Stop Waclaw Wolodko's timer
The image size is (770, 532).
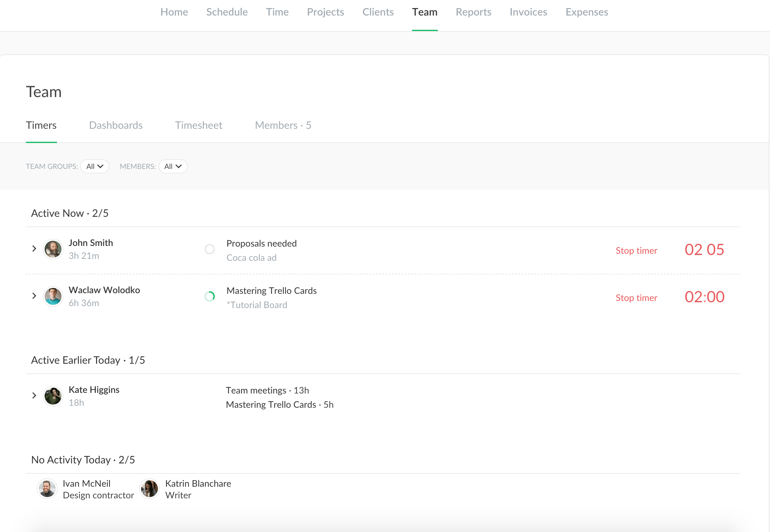[x=636, y=298]
